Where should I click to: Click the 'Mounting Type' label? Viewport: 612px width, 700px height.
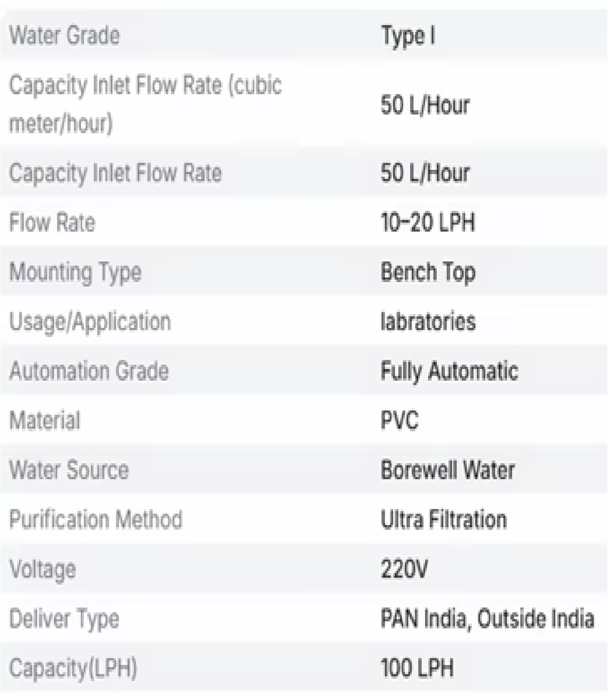(75, 272)
